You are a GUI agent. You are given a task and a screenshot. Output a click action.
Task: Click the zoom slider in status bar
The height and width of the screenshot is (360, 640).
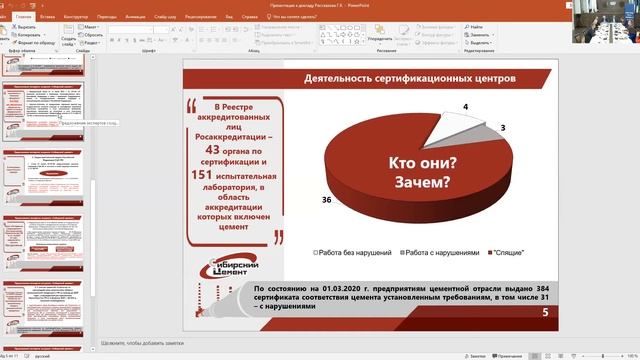click(x=603, y=356)
